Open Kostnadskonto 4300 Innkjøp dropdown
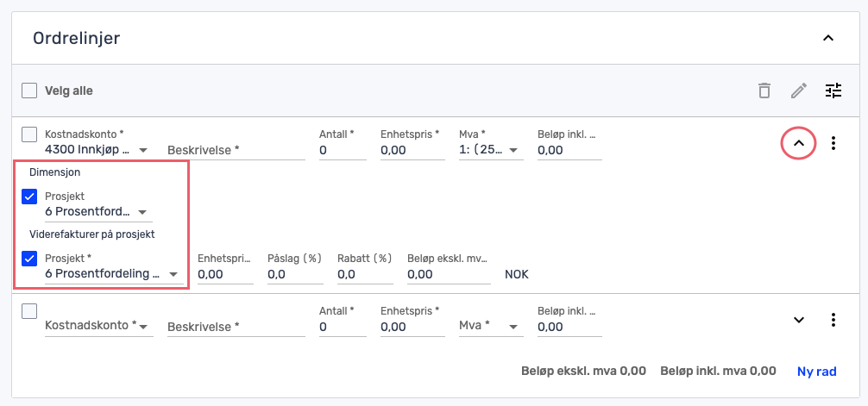 point(98,150)
